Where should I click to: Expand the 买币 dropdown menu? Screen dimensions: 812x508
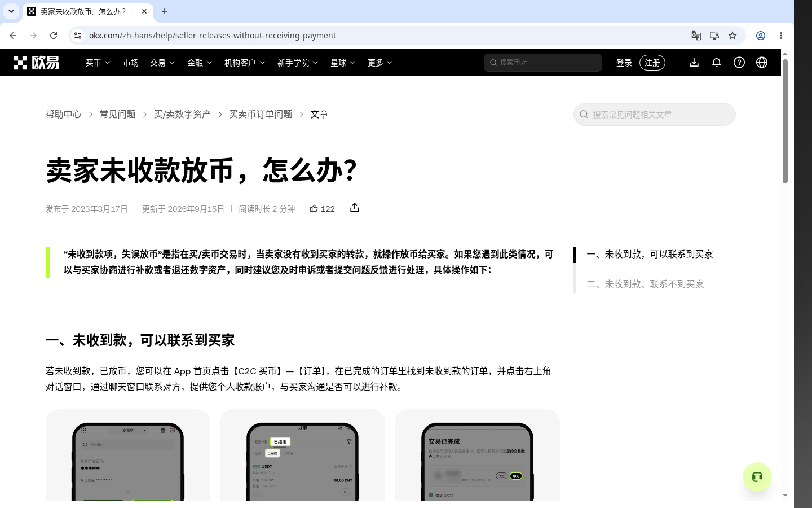click(98, 63)
